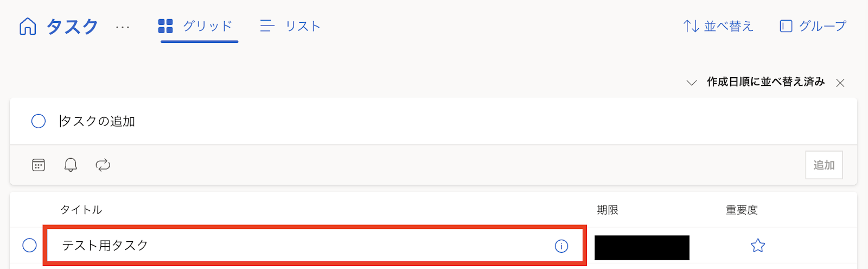Mark テスト用タスク as complete

(30, 245)
